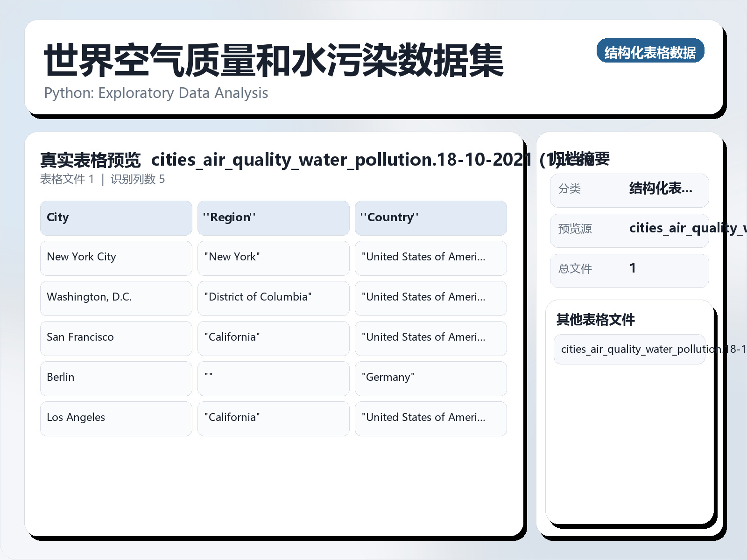
Task: Click the New York City cell
Action: (x=116, y=258)
